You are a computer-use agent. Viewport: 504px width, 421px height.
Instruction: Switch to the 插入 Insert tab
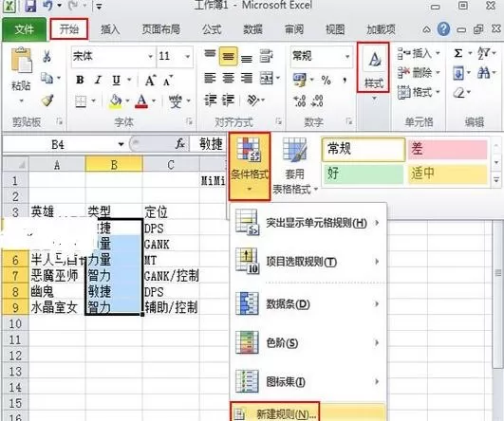pos(110,29)
